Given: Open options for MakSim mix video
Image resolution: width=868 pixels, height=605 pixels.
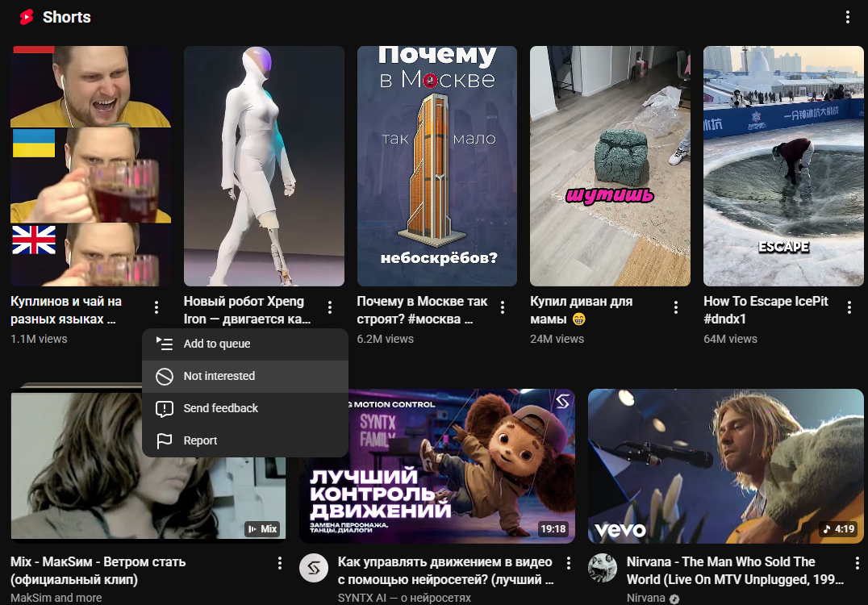Looking at the screenshot, I should coord(280,563).
